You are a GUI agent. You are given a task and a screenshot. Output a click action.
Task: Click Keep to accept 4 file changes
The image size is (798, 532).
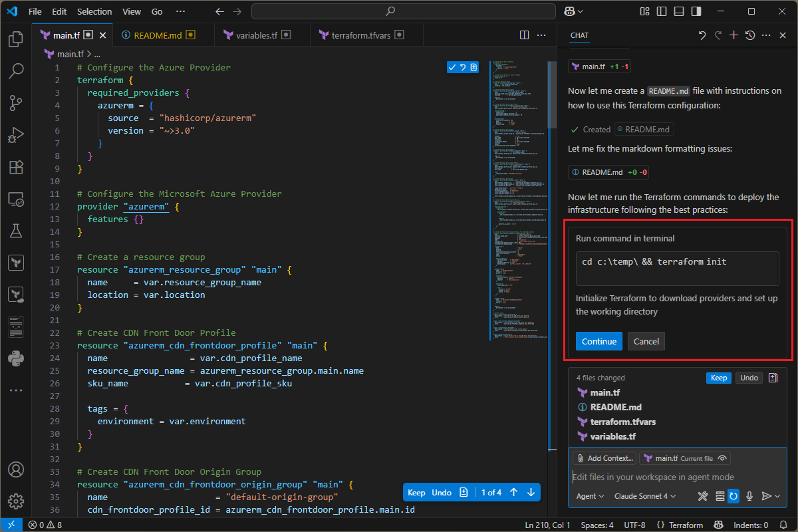tap(718, 377)
